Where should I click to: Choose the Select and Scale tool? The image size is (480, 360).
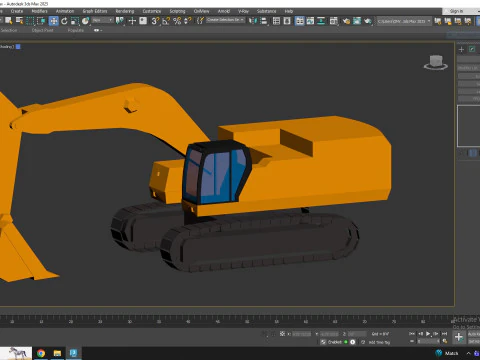75,21
